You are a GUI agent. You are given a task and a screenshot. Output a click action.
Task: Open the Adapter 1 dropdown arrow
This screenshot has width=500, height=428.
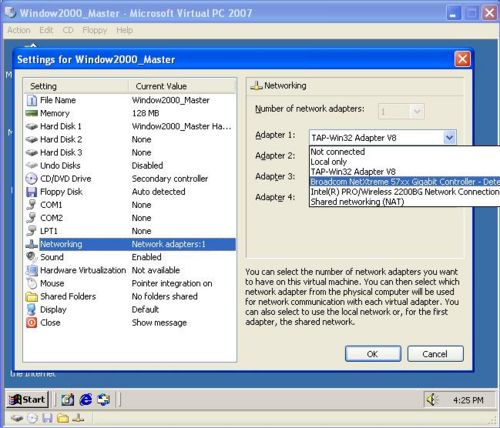[449, 137]
